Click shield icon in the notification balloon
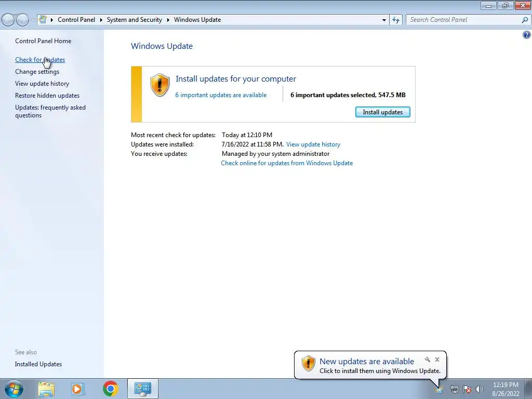Image resolution: width=532 pixels, height=399 pixels. [x=308, y=364]
